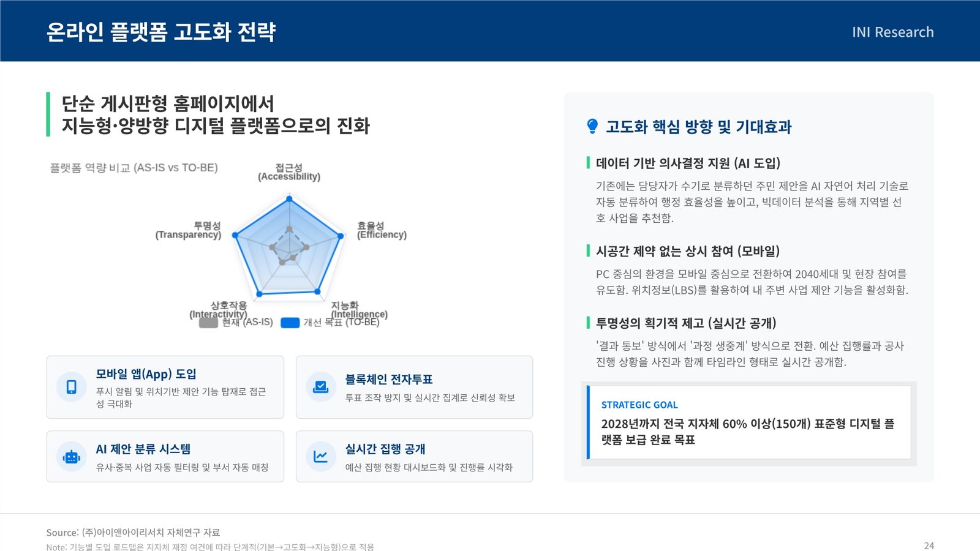980x551 pixels.
Task: Select the 효율성 (Efficiency) vertex of radar chart
Action: [x=341, y=236]
